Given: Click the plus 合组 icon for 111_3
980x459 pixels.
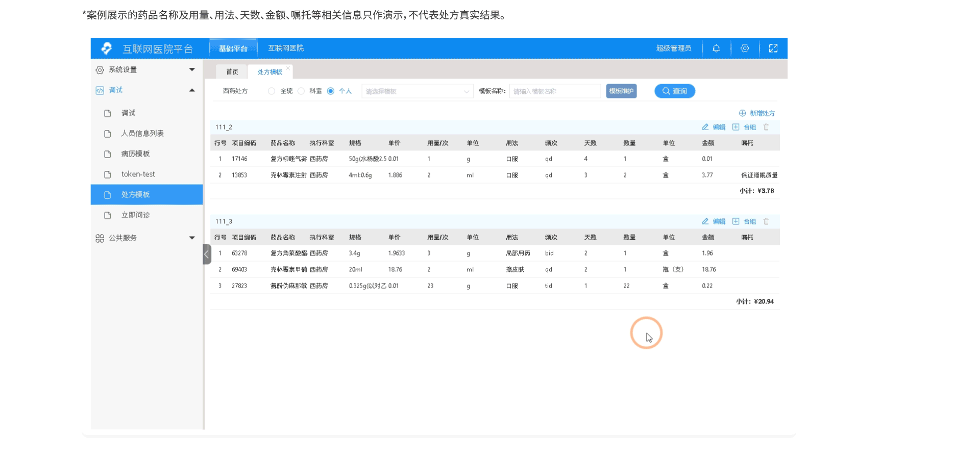Looking at the screenshot, I should (736, 221).
